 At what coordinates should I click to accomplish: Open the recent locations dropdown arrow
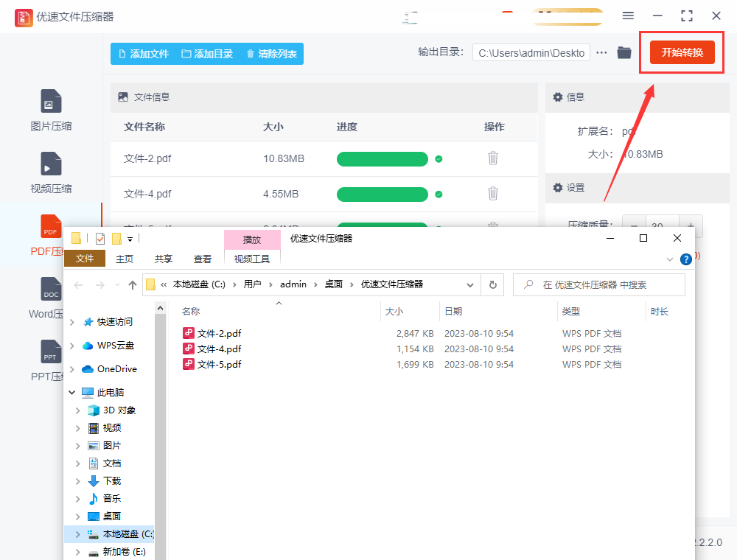point(117,284)
